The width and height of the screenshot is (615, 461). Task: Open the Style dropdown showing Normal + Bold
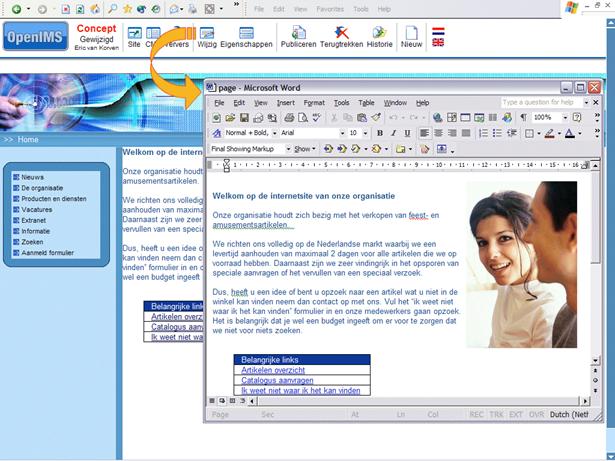tap(275, 133)
